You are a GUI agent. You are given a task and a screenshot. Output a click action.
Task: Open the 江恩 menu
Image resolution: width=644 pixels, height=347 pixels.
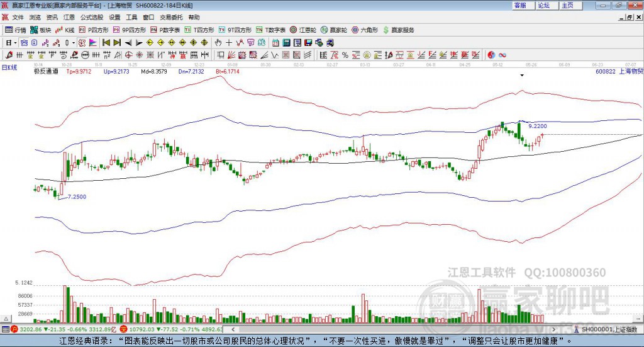[69, 17]
